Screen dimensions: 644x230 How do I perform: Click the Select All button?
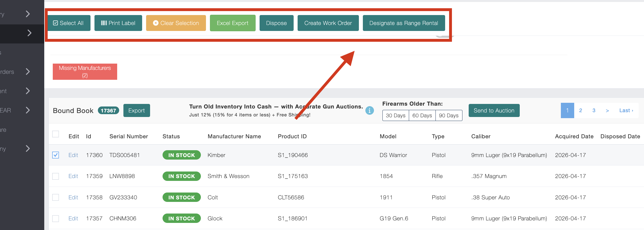pos(69,23)
